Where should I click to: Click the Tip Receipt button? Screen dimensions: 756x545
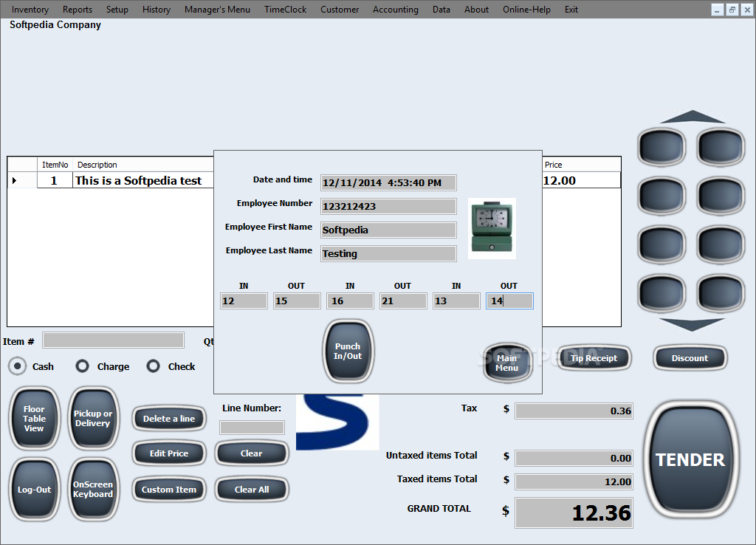[x=594, y=358]
